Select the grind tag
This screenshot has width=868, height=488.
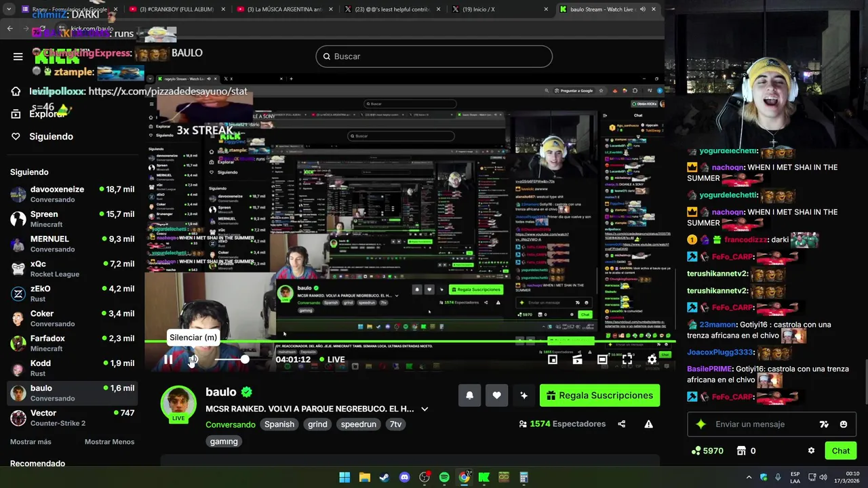pos(317,424)
